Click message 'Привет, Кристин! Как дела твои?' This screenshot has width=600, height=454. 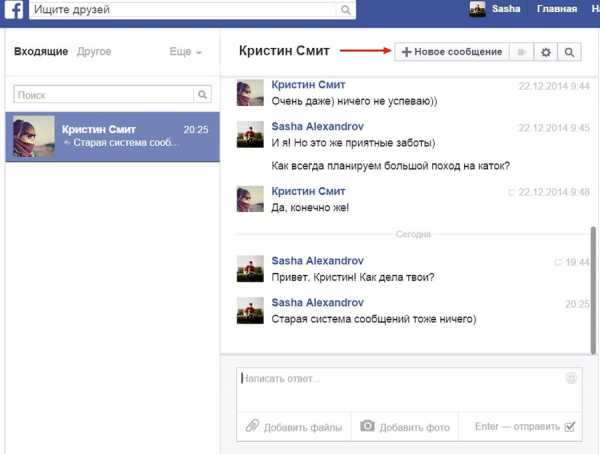click(x=353, y=277)
